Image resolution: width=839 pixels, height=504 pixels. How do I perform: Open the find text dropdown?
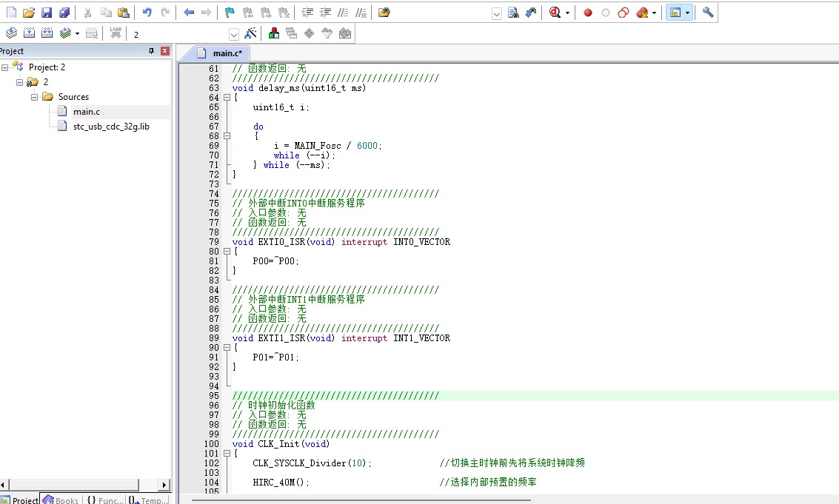click(x=497, y=13)
